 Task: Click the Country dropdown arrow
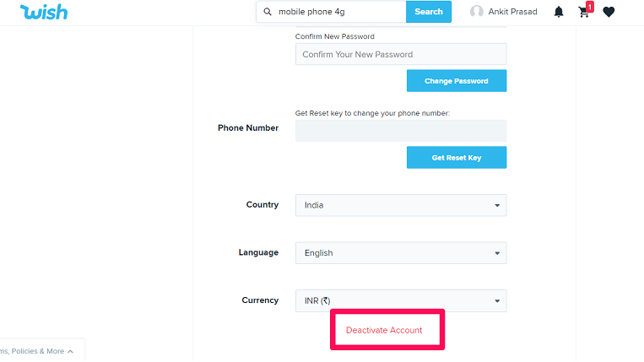point(497,205)
